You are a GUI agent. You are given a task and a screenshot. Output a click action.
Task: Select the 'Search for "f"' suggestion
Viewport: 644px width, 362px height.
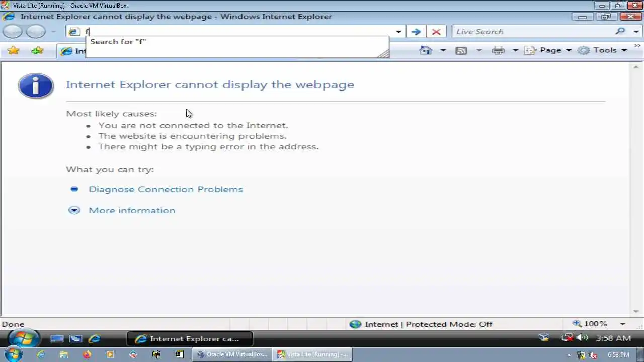[x=237, y=42]
